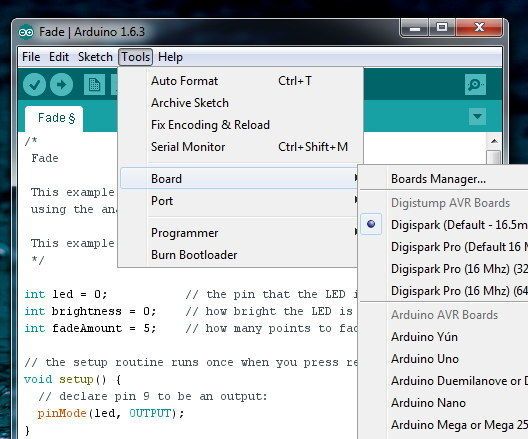The image size is (528, 439).
Task: Minimize the Arduino window
Action: tap(415, 28)
